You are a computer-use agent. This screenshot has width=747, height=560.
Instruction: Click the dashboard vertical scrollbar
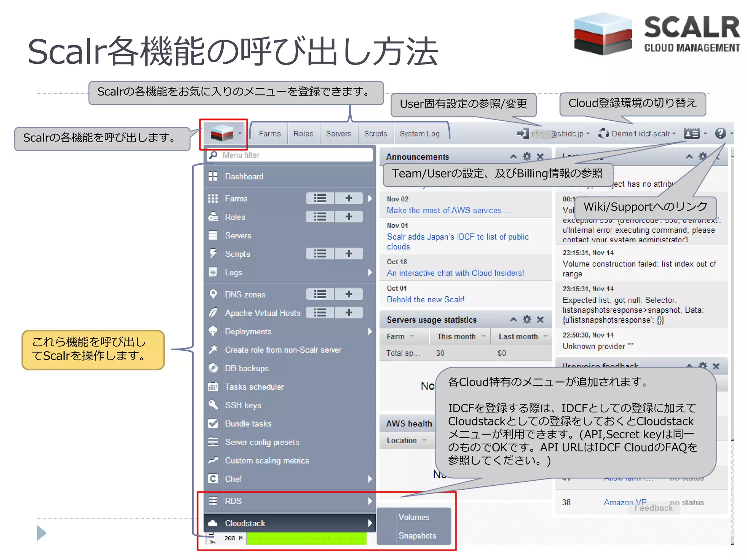click(732, 299)
